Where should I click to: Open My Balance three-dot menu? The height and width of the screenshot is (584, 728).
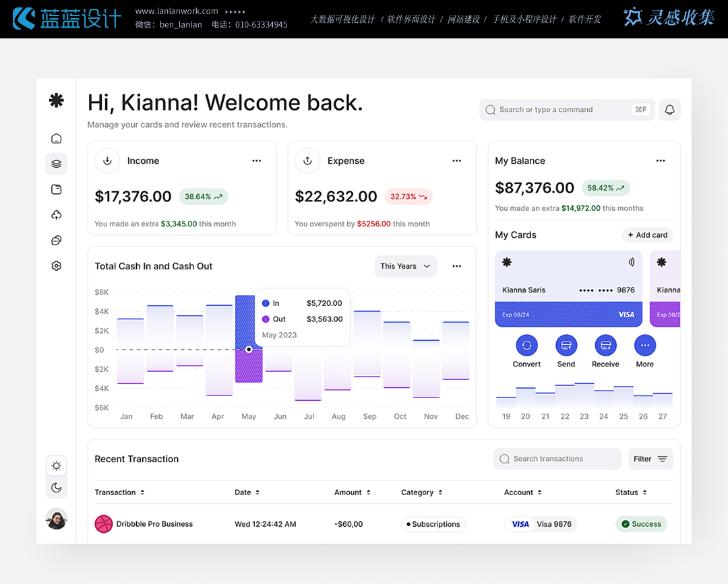(660, 161)
